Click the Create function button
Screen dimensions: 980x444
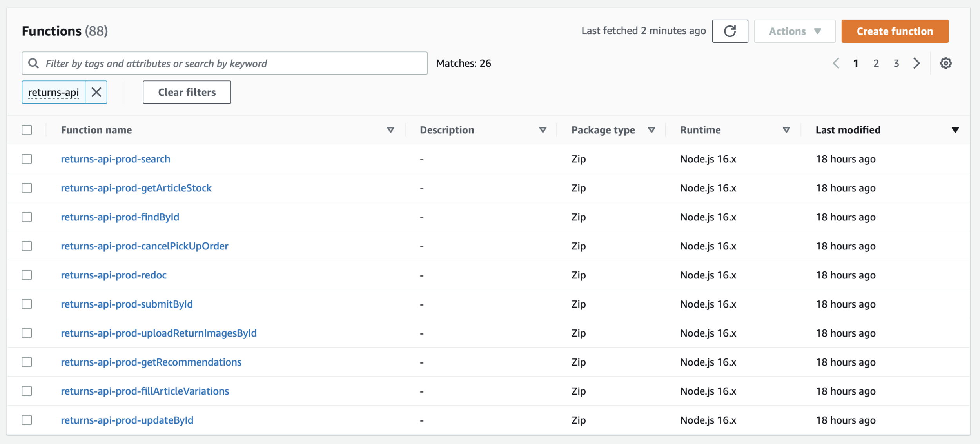tap(895, 31)
